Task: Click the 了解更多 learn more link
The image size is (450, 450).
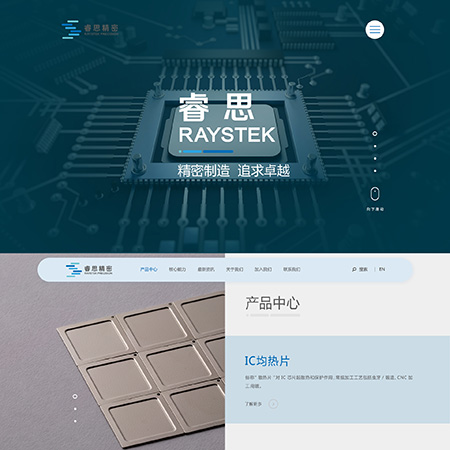Action: [253, 404]
